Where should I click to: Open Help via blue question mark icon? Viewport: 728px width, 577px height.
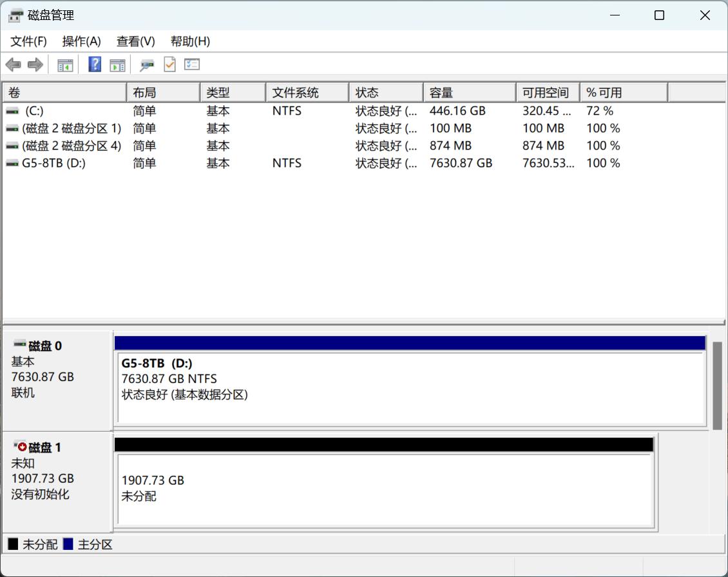[95, 64]
